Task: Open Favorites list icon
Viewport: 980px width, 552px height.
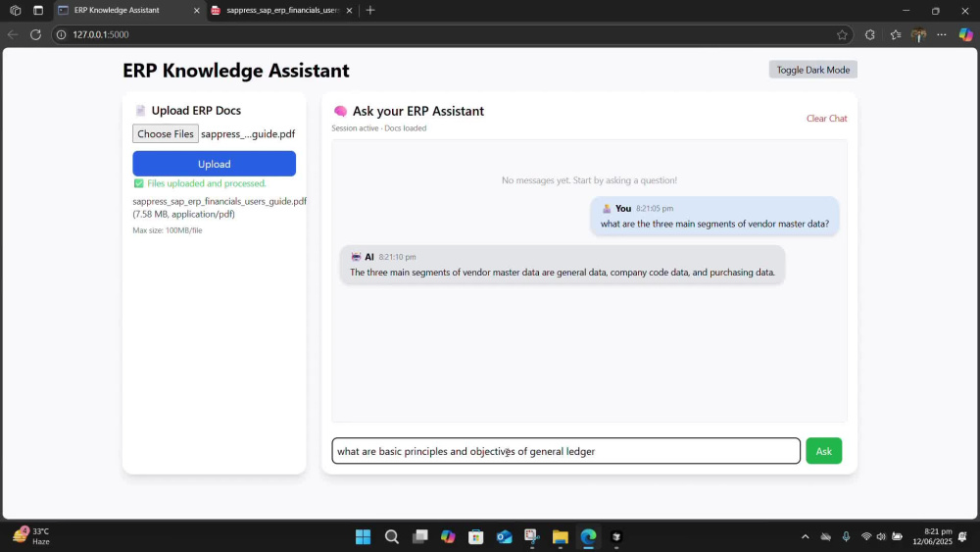Action: coord(896,35)
